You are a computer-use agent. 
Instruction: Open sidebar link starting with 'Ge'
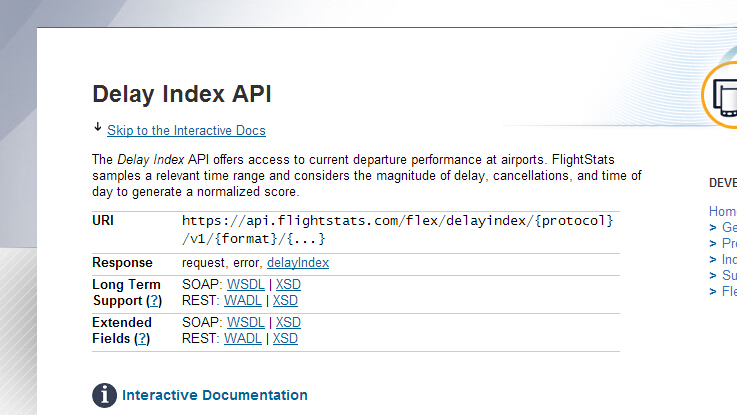click(729, 227)
